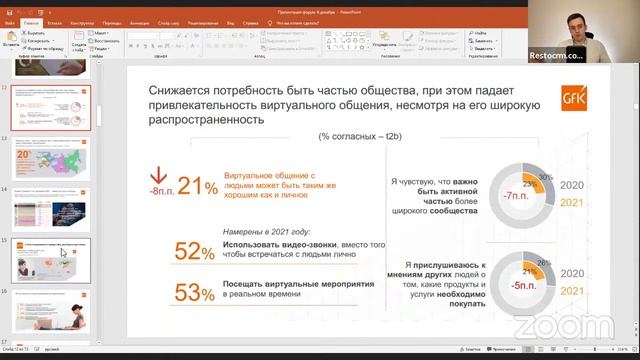Expand the Копировать dropdown arrow
The width and height of the screenshot is (640, 360).
click(x=53, y=41)
